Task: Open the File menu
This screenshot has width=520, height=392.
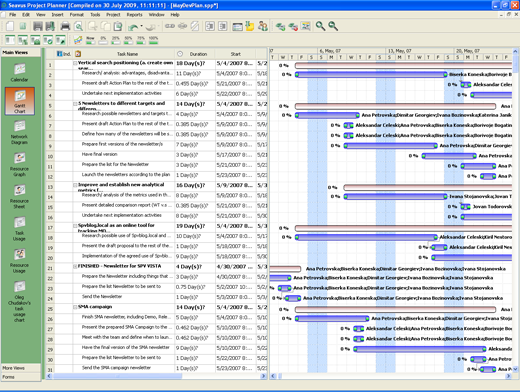Action: (x=13, y=15)
